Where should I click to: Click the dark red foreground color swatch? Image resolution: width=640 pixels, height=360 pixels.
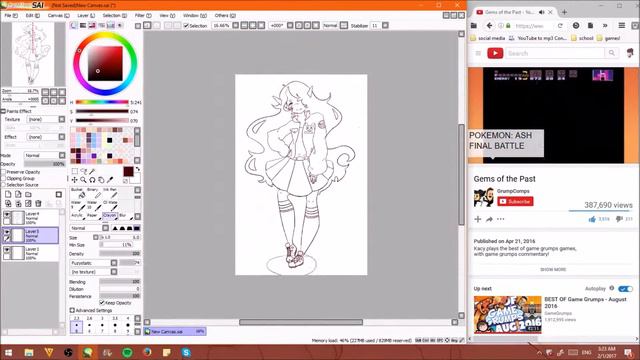128,171
